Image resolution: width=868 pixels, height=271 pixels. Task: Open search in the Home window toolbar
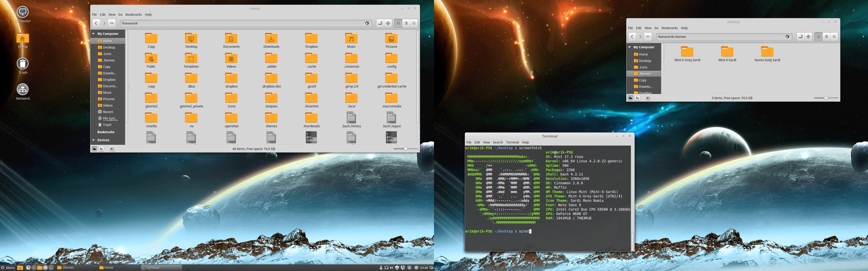coord(388,23)
